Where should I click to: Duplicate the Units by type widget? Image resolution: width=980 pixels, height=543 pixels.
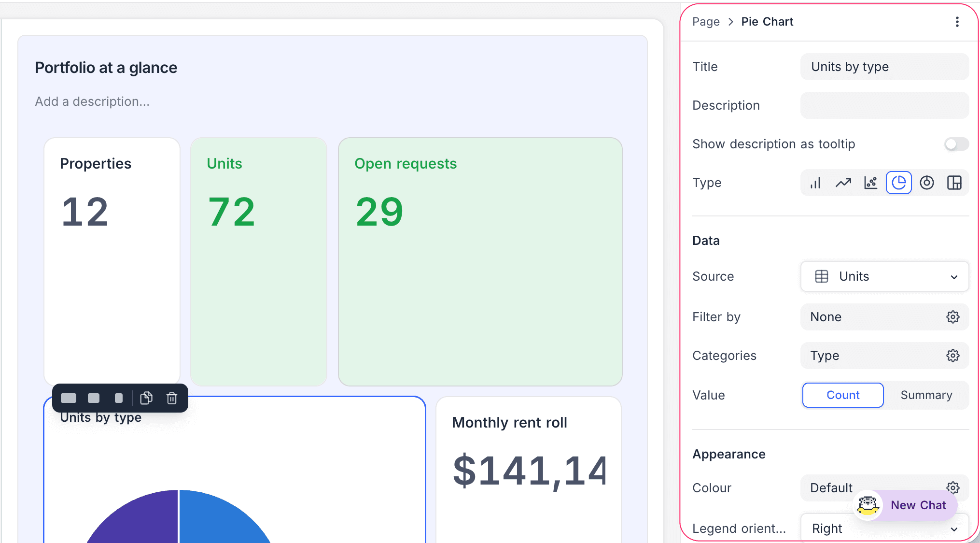(146, 398)
